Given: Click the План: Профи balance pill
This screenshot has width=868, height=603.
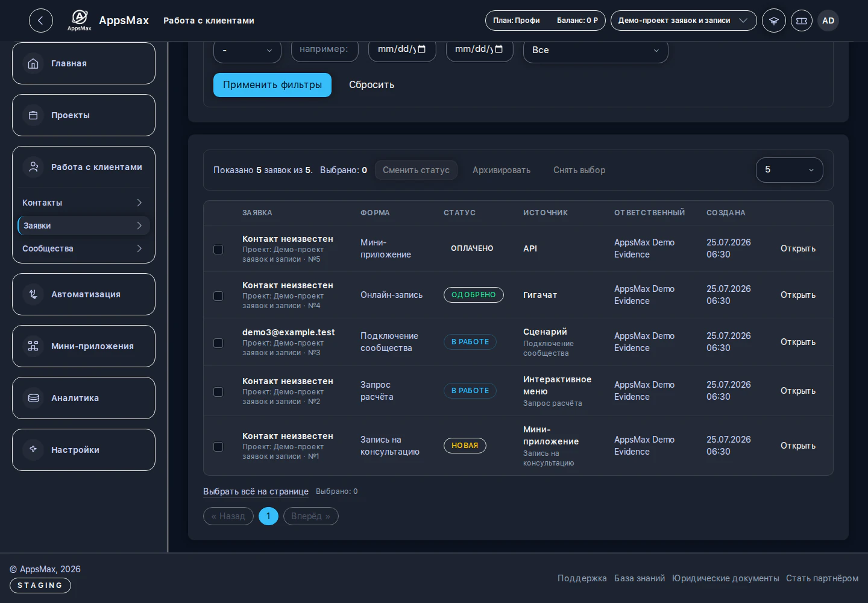Looking at the screenshot, I should (x=546, y=21).
